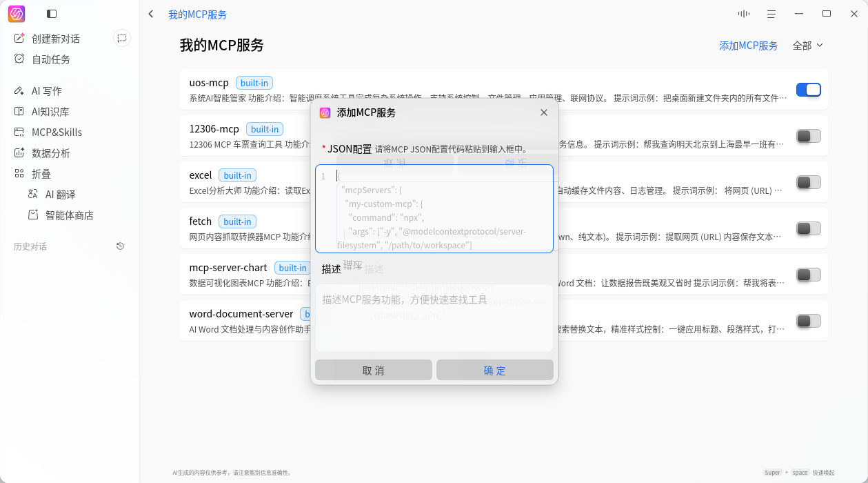Select 创建新对话 in sidebar

(56, 39)
